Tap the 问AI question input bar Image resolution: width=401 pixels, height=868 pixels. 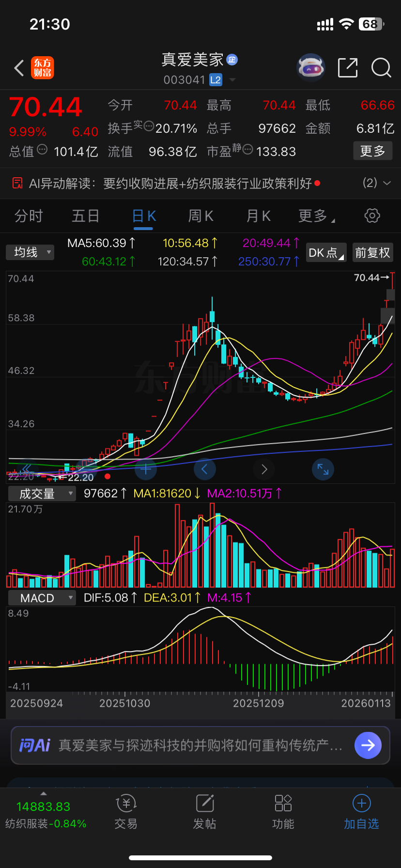pos(200,745)
